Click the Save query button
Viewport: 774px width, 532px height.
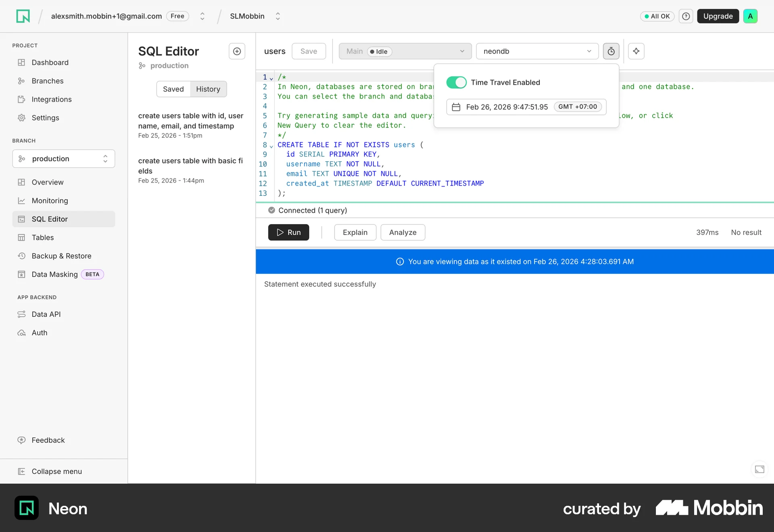pyautogui.click(x=309, y=51)
